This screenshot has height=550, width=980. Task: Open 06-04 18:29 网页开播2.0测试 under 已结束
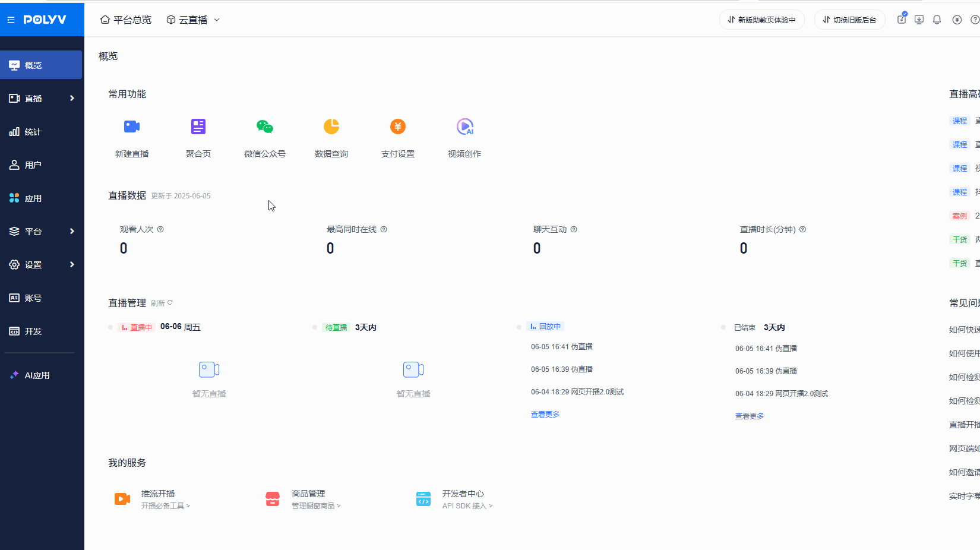(x=782, y=393)
